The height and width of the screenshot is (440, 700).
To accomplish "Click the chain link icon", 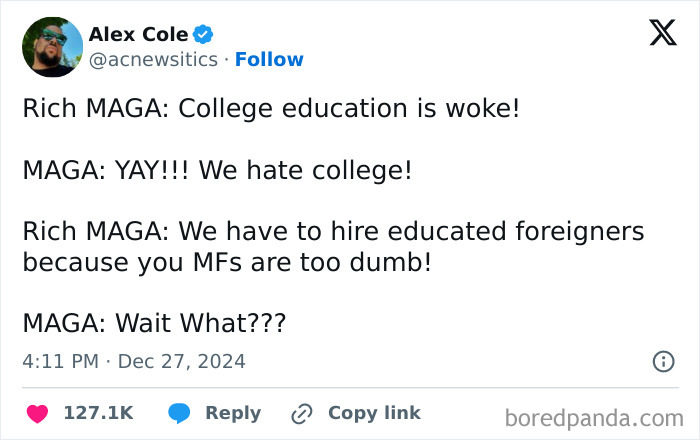I will click(x=302, y=413).
